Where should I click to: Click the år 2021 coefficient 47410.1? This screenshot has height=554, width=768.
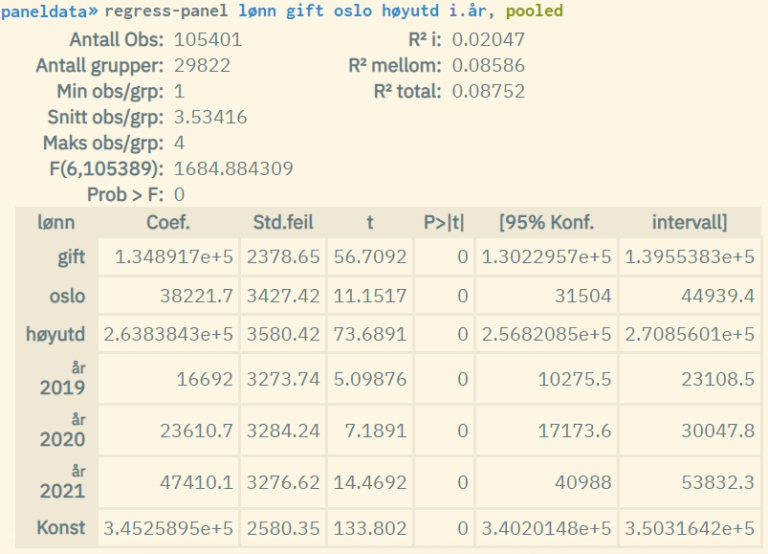196,482
